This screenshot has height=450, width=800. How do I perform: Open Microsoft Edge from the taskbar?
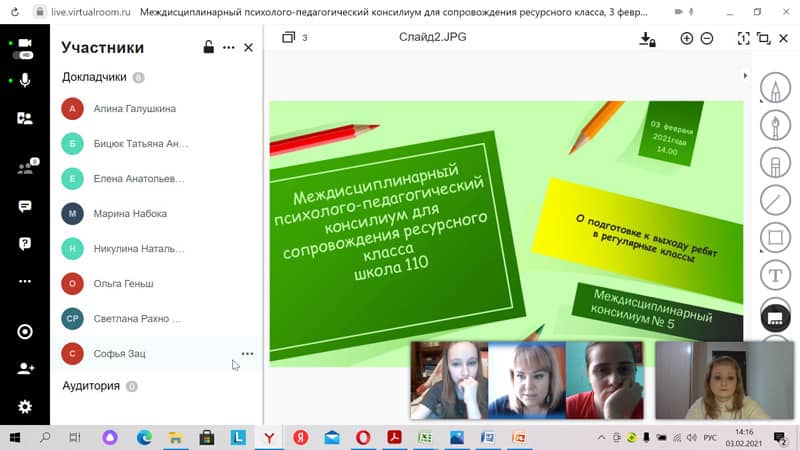144,438
